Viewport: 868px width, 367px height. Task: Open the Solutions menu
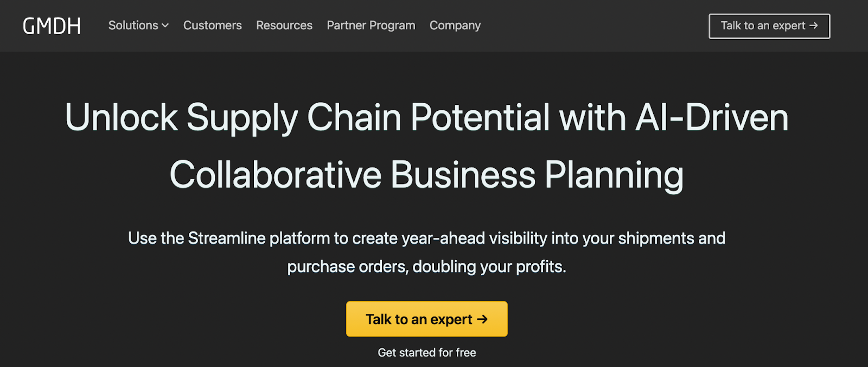[133, 26]
